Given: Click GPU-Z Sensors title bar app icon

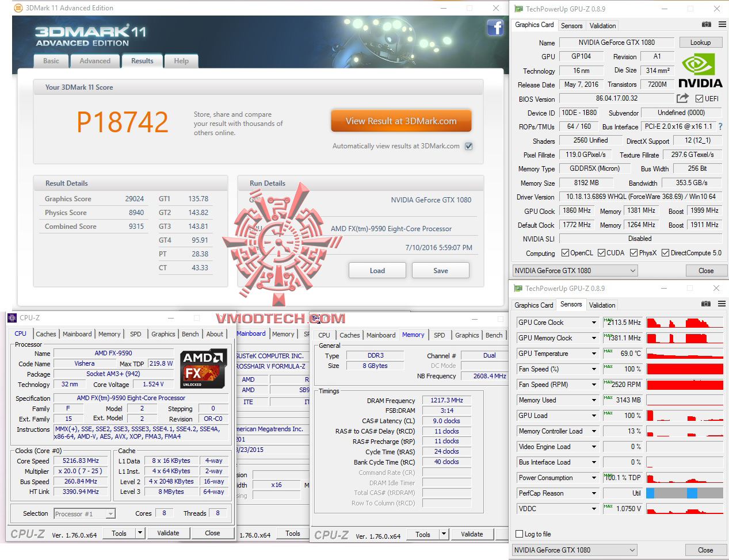Looking at the screenshot, I should click(518, 289).
